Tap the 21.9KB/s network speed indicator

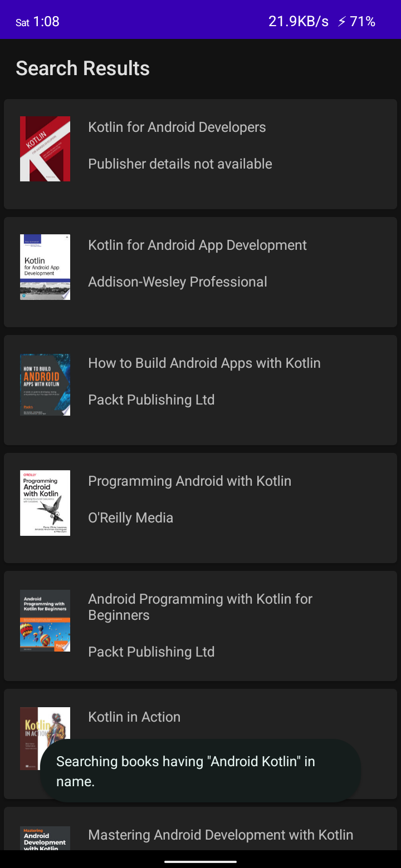tap(299, 22)
